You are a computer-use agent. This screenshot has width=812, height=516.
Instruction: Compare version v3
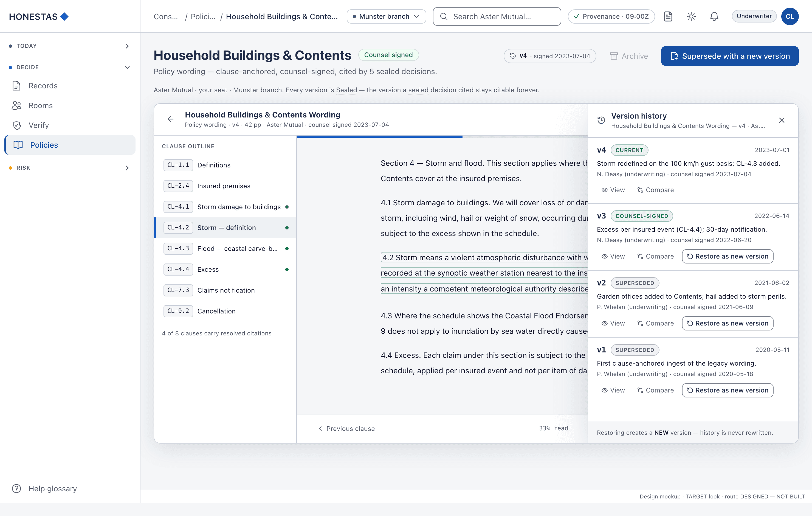coord(655,256)
